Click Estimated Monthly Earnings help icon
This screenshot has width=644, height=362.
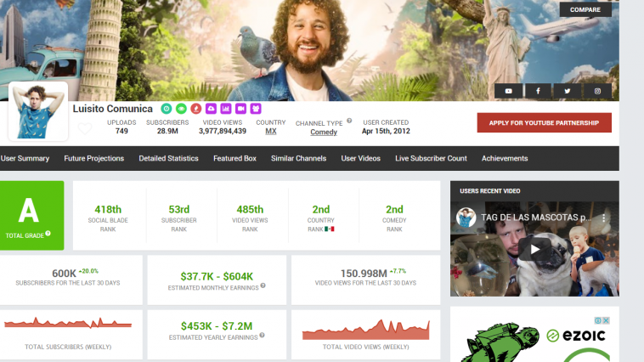pyautogui.click(x=263, y=286)
